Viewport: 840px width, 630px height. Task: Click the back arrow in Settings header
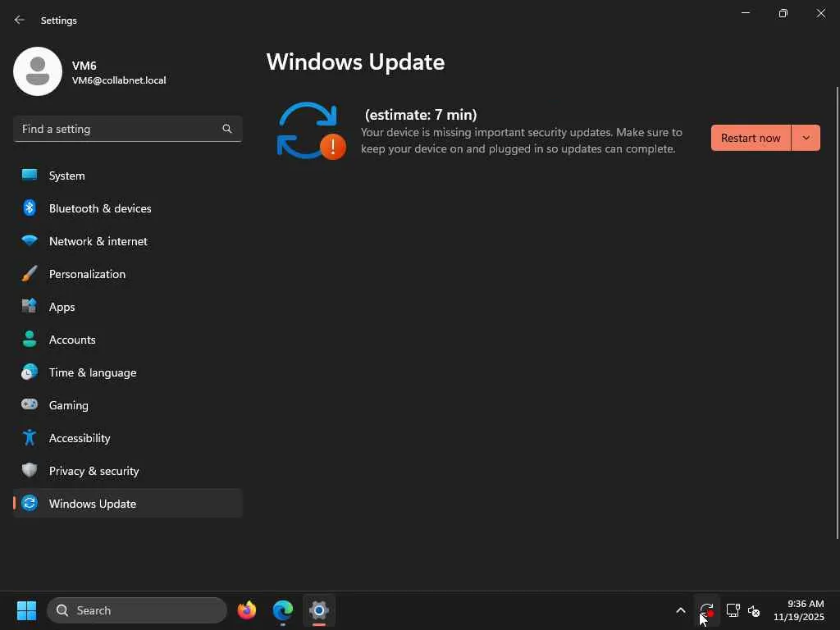pyautogui.click(x=20, y=20)
